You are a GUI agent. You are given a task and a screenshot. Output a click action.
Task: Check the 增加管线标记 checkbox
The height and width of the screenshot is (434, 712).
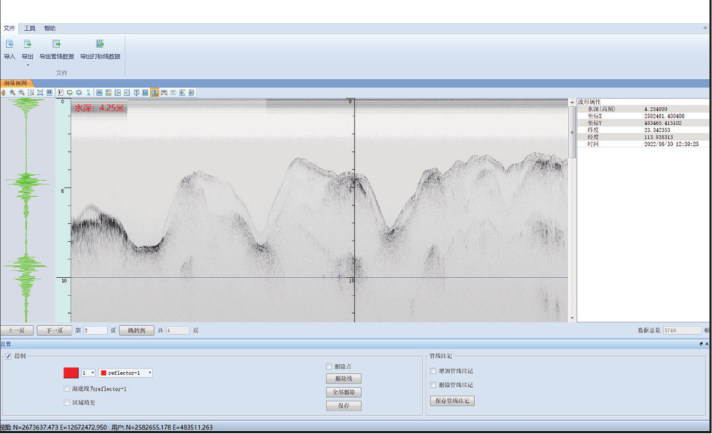pos(433,371)
